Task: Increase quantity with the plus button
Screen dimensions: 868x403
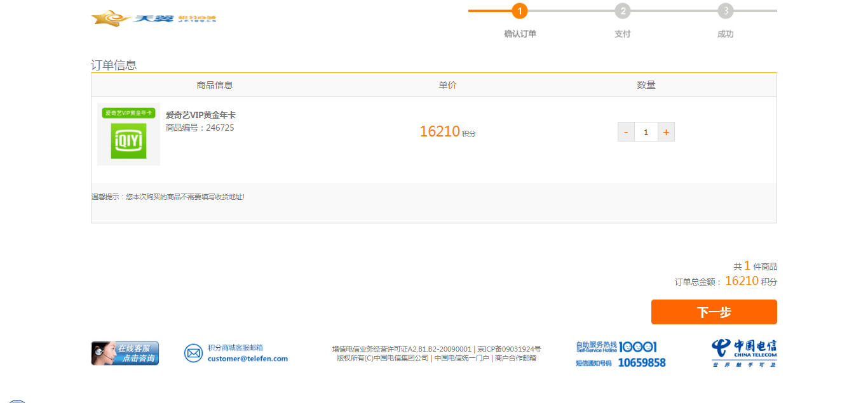Action: 666,132
